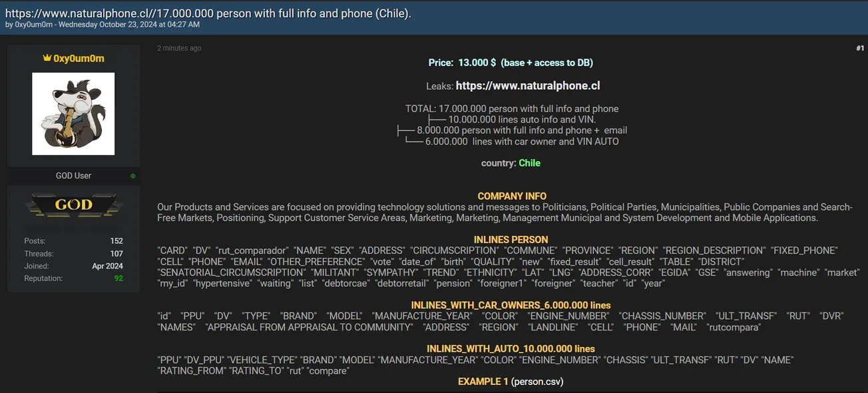Click the crown icon beside the username
The width and height of the screenshot is (868, 393).
tap(47, 59)
